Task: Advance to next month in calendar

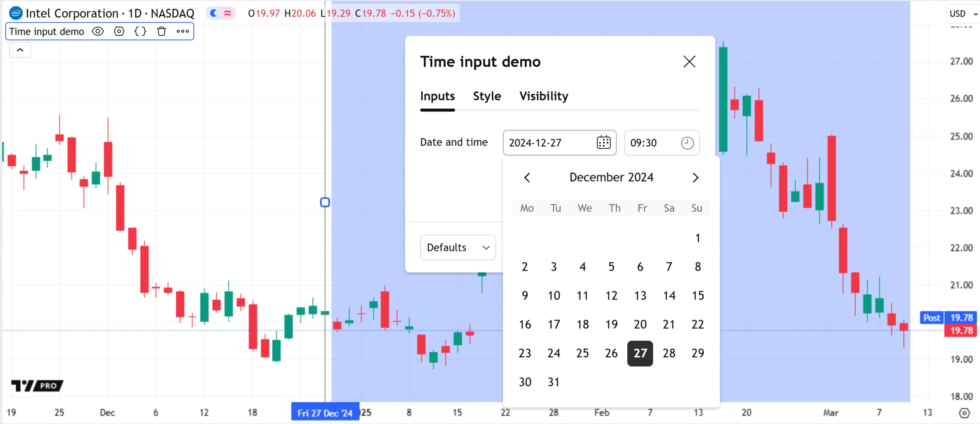Action: (696, 177)
